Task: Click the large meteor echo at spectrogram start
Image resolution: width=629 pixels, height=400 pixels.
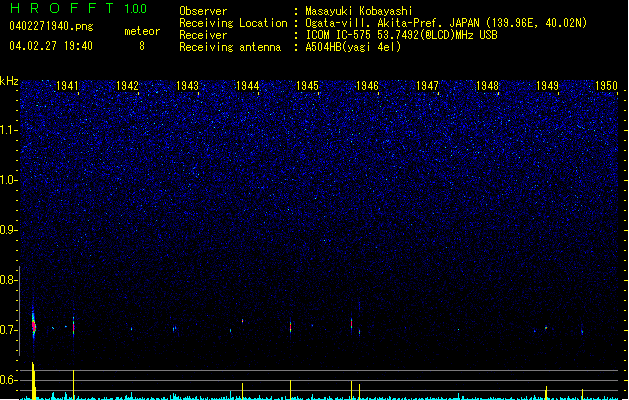Action: (34, 326)
